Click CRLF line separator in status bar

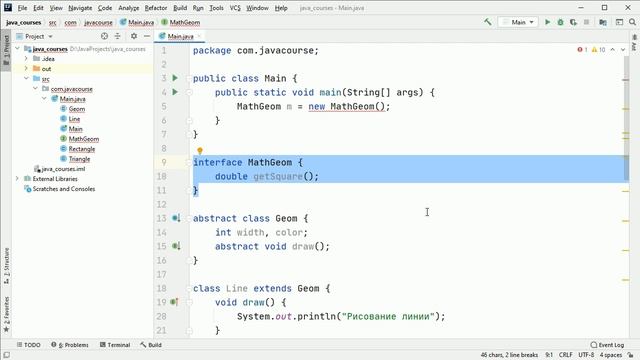[x=566, y=355]
